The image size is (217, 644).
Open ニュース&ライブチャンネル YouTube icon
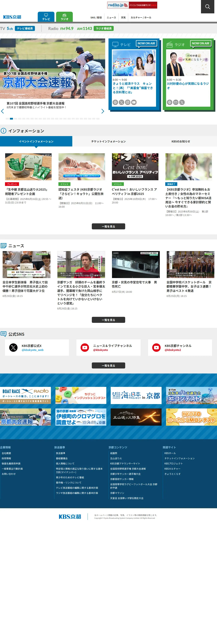coord(85,348)
